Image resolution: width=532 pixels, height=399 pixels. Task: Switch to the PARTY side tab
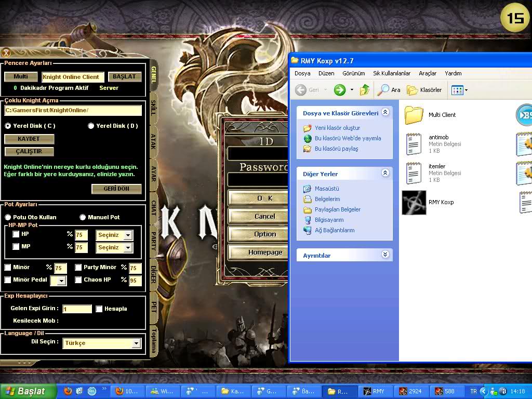pos(154,241)
